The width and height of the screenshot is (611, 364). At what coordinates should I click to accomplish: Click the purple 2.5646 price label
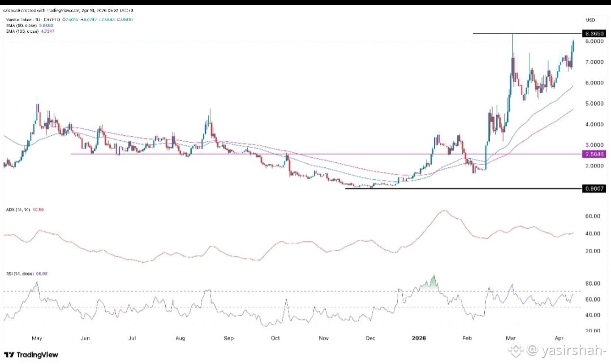(x=594, y=154)
